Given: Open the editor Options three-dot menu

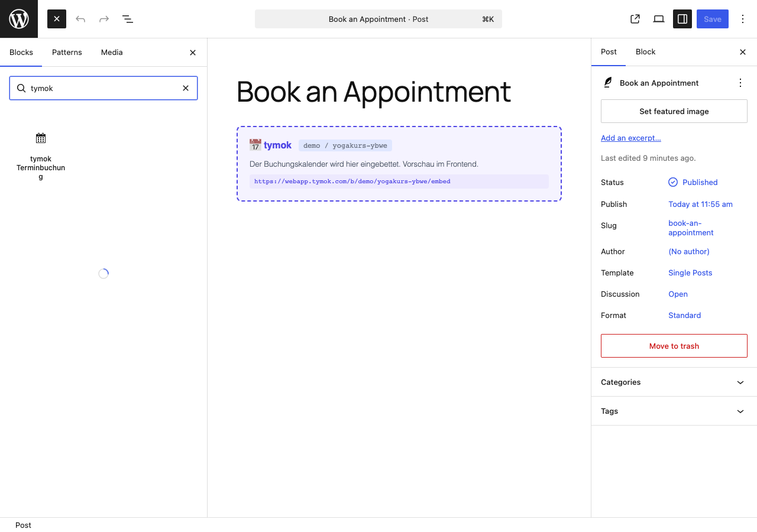Looking at the screenshot, I should (x=743, y=19).
